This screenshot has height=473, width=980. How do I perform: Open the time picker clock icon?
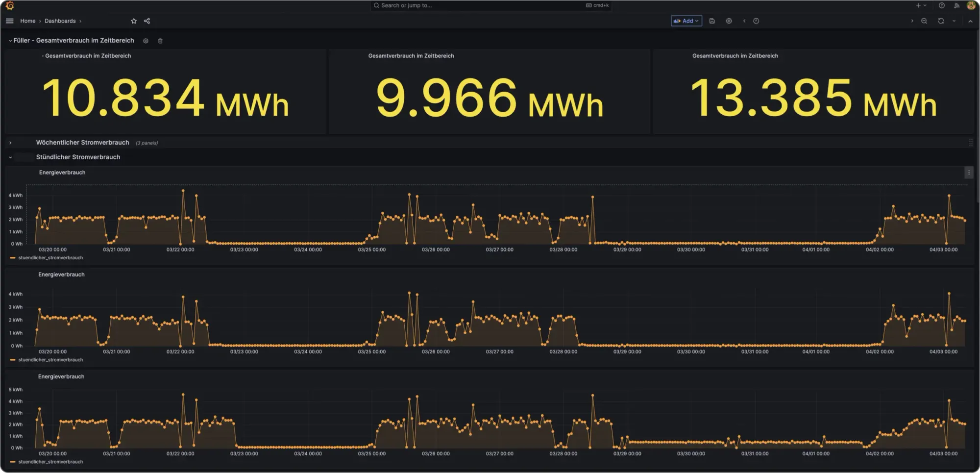pyautogui.click(x=756, y=21)
